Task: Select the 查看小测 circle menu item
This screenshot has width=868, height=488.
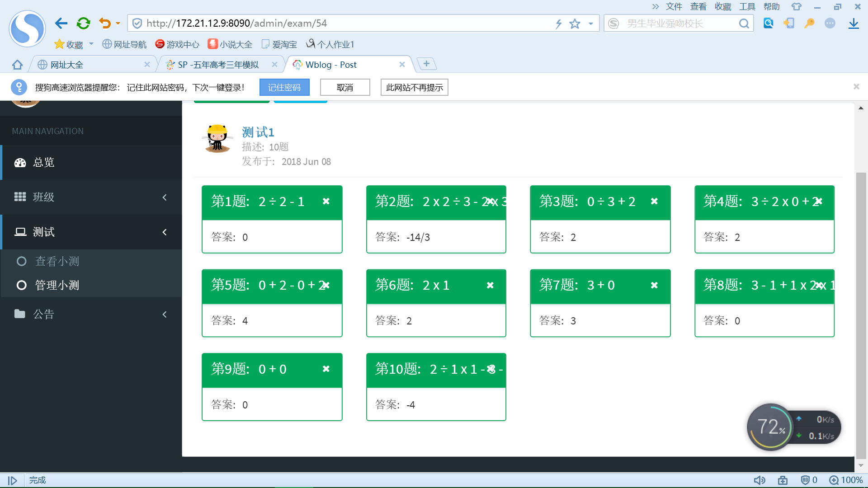Action: coord(57,262)
